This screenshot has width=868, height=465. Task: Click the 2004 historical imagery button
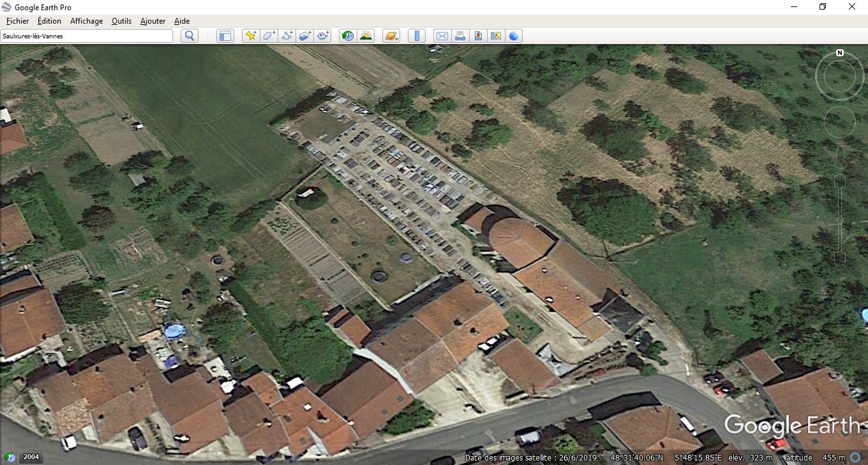[x=32, y=457]
